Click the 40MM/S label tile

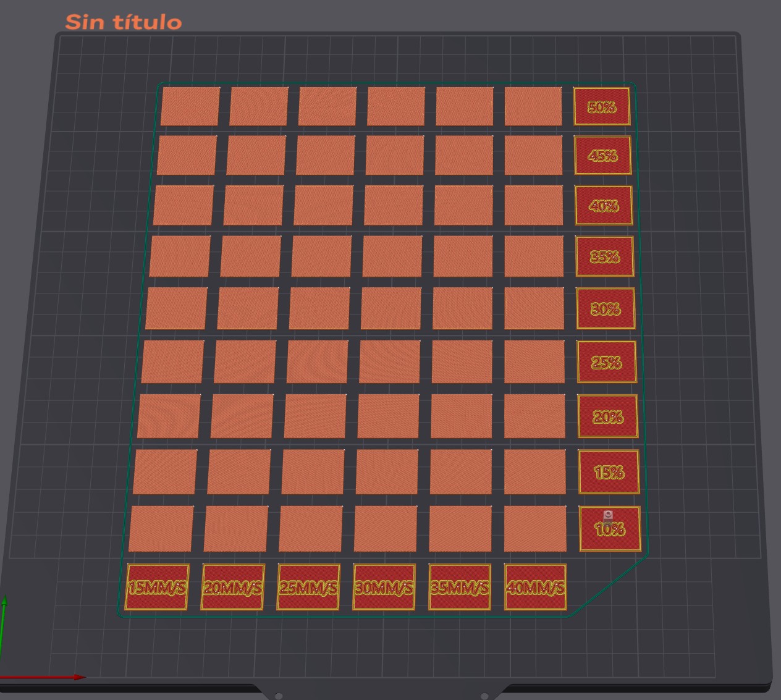click(535, 587)
